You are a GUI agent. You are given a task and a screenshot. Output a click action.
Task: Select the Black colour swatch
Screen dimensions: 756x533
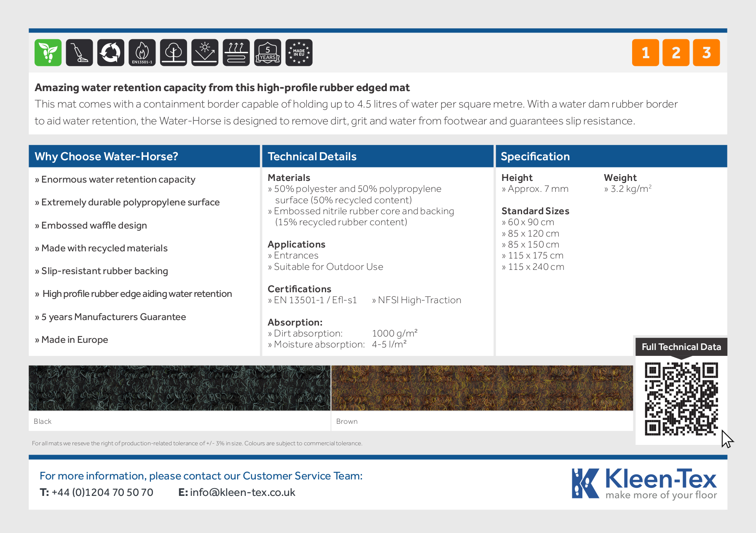click(180, 388)
